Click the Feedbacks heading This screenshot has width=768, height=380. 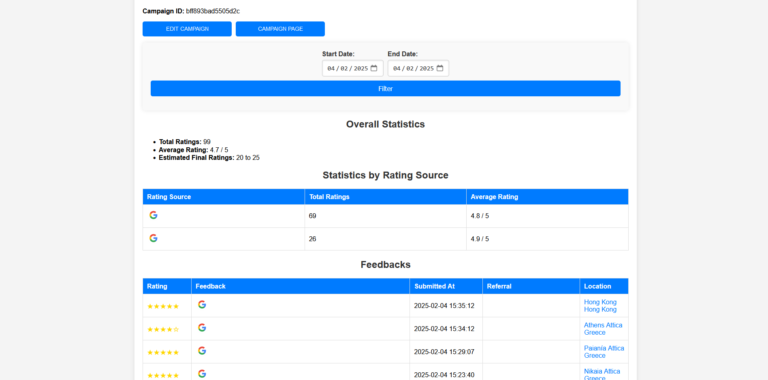[x=385, y=265]
